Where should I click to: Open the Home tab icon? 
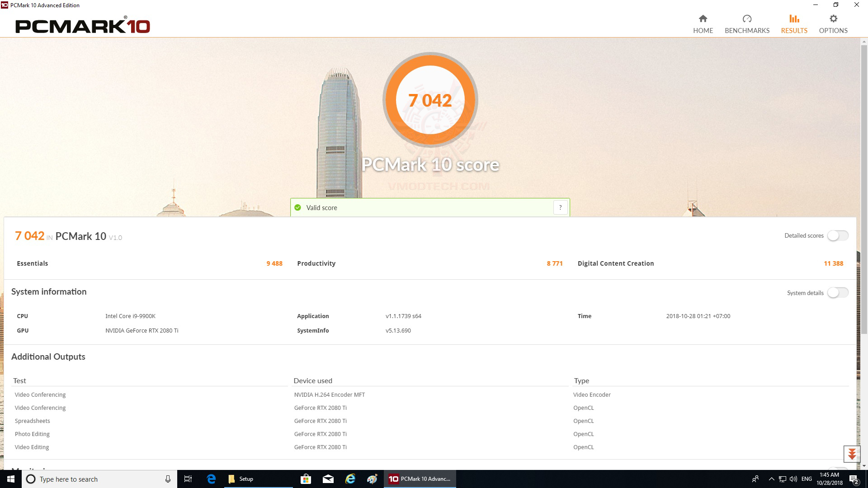point(703,19)
